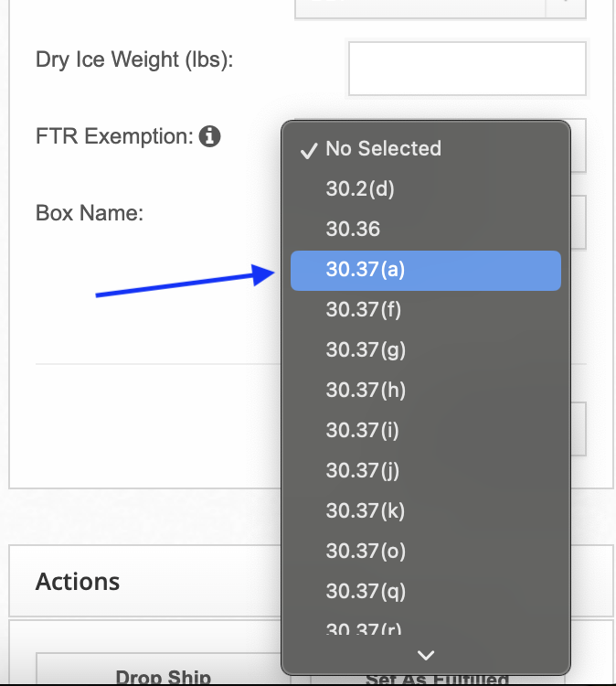
Task: Pick the highlighted 30.37(a) option
Action: [x=426, y=271]
